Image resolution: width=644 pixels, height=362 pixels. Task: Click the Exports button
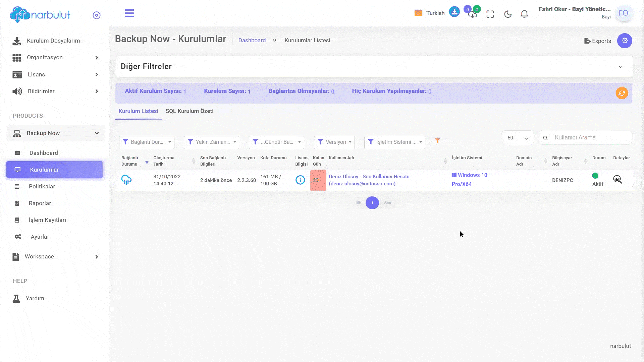597,41
